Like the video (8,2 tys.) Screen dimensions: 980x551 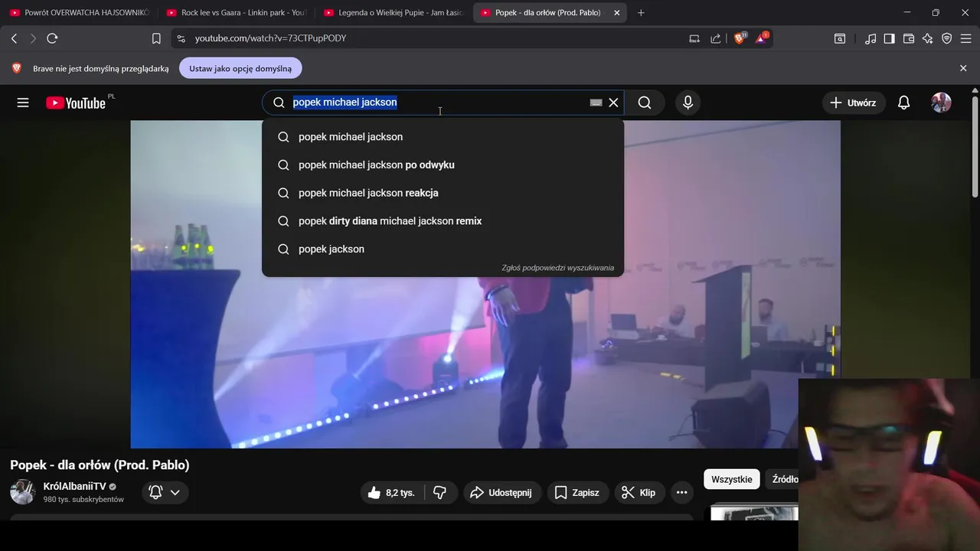(x=391, y=493)
